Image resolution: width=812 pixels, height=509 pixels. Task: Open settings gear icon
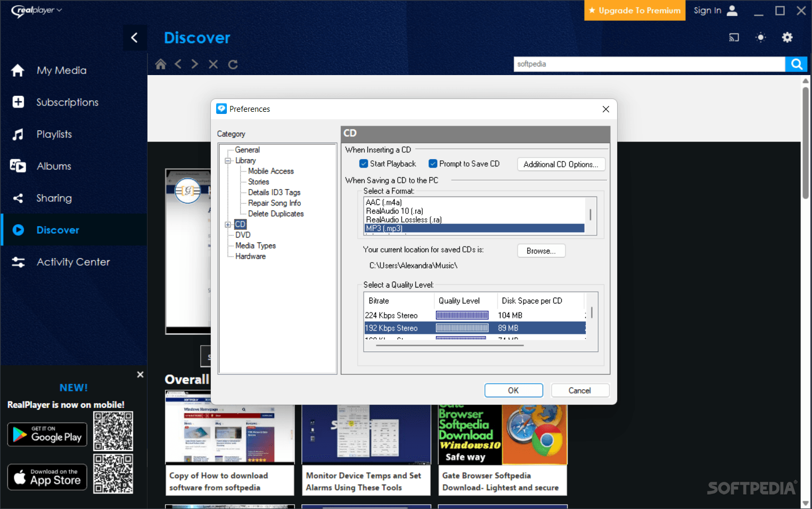[787, 37]
